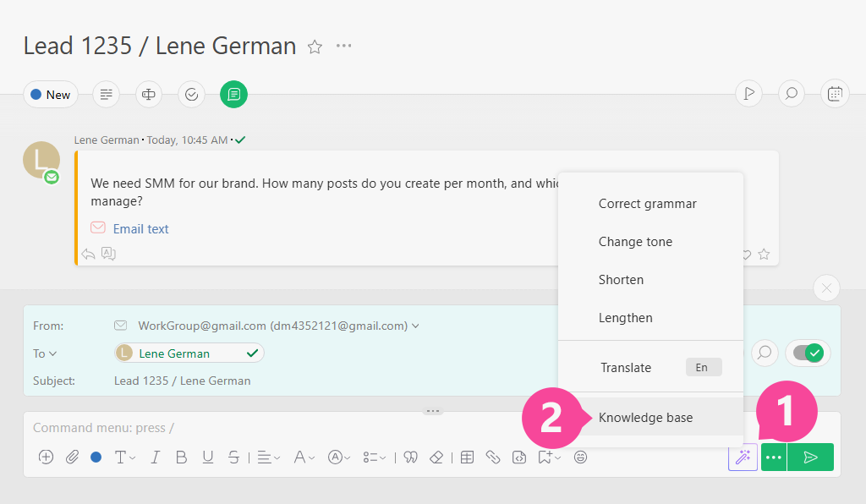Image resolution: width=866 pixels, height=504 pixels.
Task: Open the calendar icon at top right
Action: [835, 94]
